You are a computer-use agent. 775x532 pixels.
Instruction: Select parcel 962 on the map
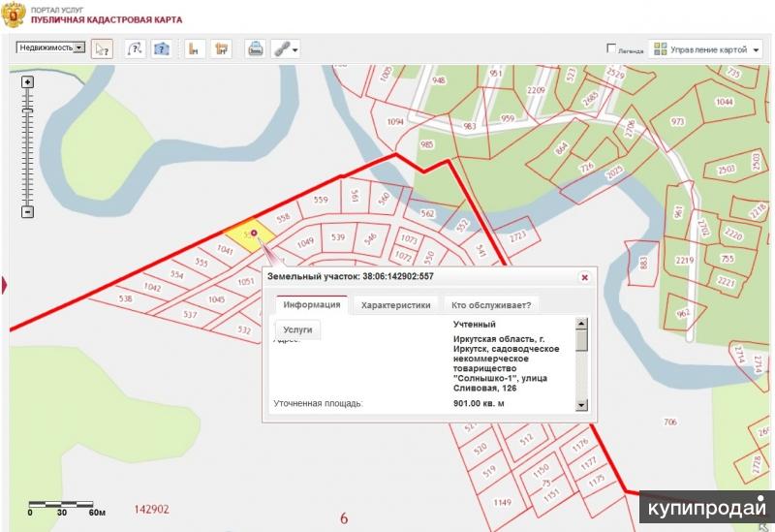coord(684,313)
